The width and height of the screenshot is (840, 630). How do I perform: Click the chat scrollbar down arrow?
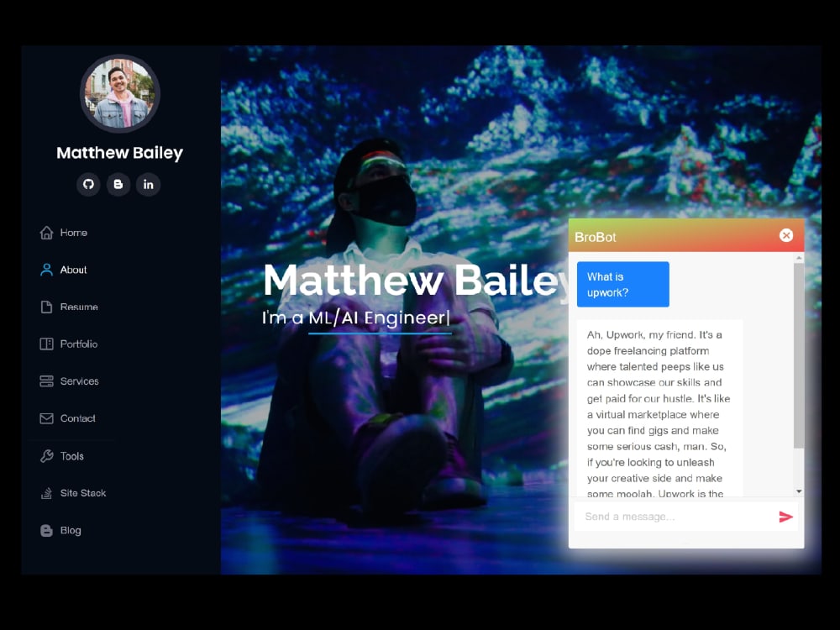pos(799,491)
